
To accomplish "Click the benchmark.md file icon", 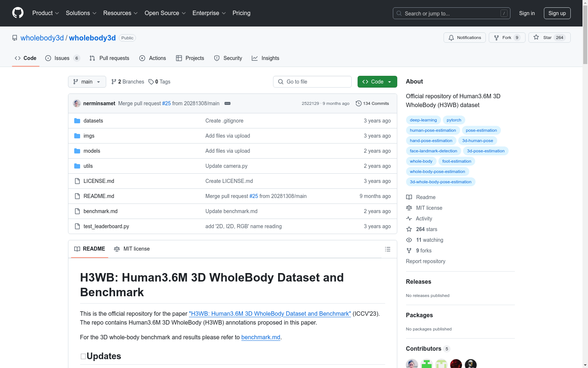I will (x=77, y=211).
